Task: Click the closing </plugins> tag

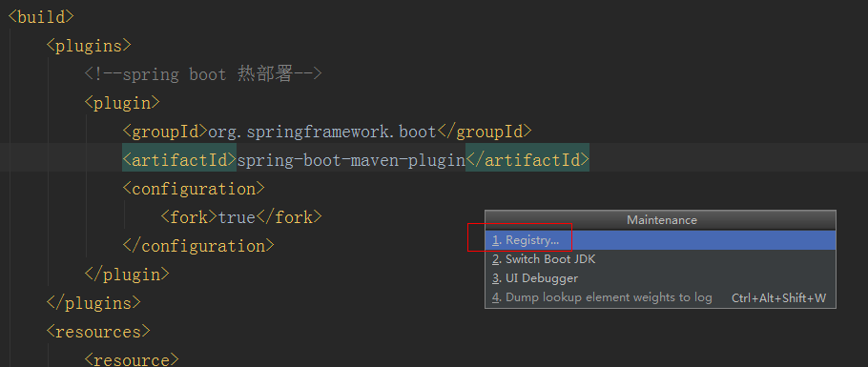Action: pyautogui.click(x=93, y=303)
